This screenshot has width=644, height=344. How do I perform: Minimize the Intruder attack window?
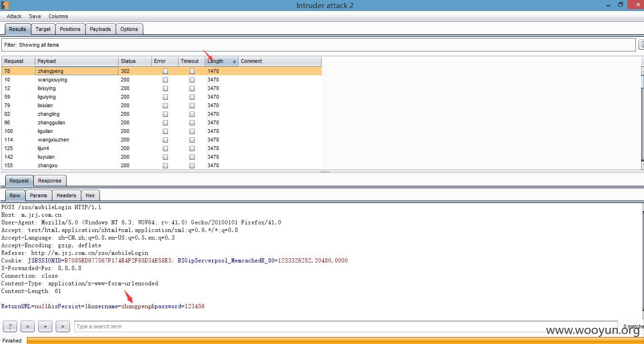pos(609,5)
